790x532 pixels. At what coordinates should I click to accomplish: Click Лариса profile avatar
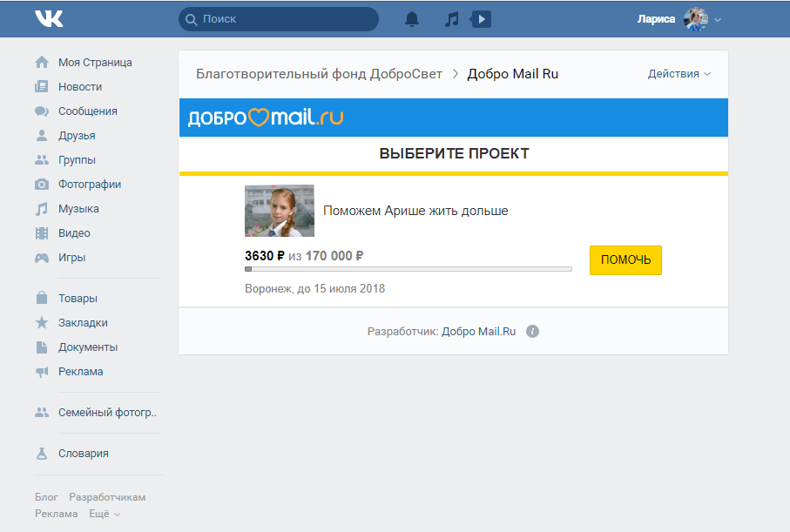point(696,19)
